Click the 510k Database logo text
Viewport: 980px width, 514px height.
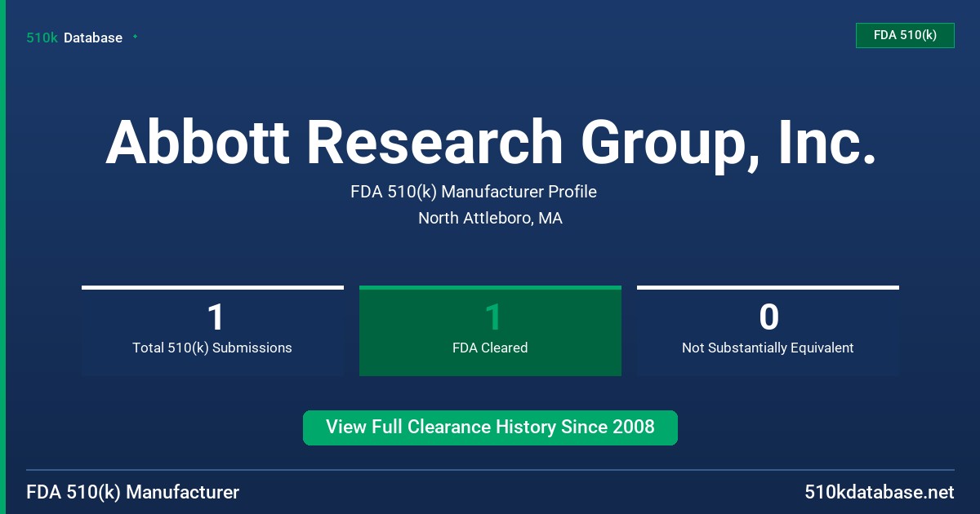[x=74, y=38]
